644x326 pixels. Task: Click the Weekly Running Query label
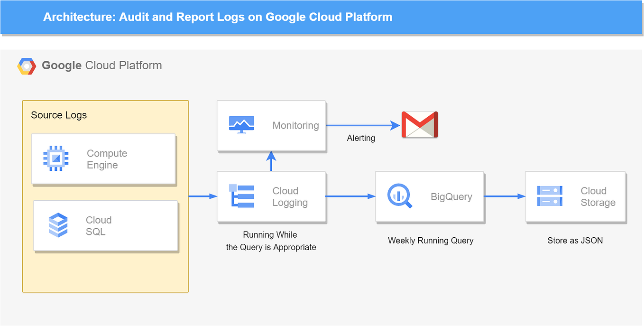tap(430, 241)
